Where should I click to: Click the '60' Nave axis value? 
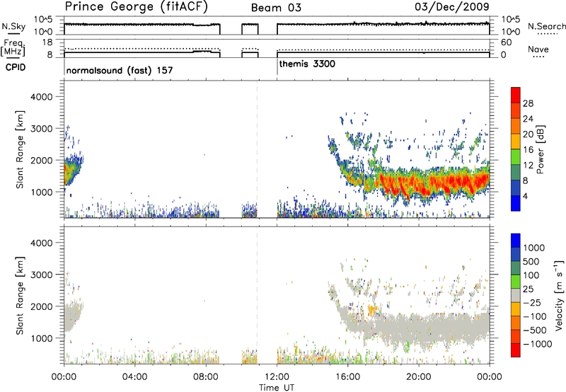(x=506, y=42)
